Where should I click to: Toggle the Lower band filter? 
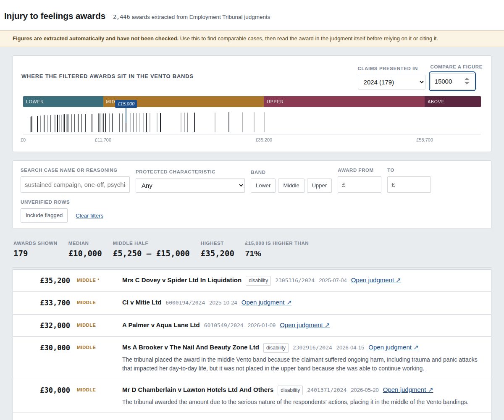(x=263, y=186)
